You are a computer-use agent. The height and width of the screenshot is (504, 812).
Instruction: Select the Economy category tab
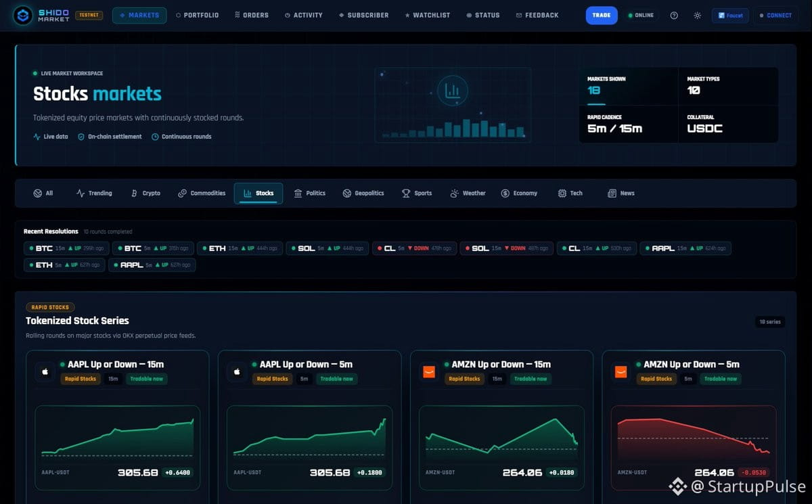[519, 193]
